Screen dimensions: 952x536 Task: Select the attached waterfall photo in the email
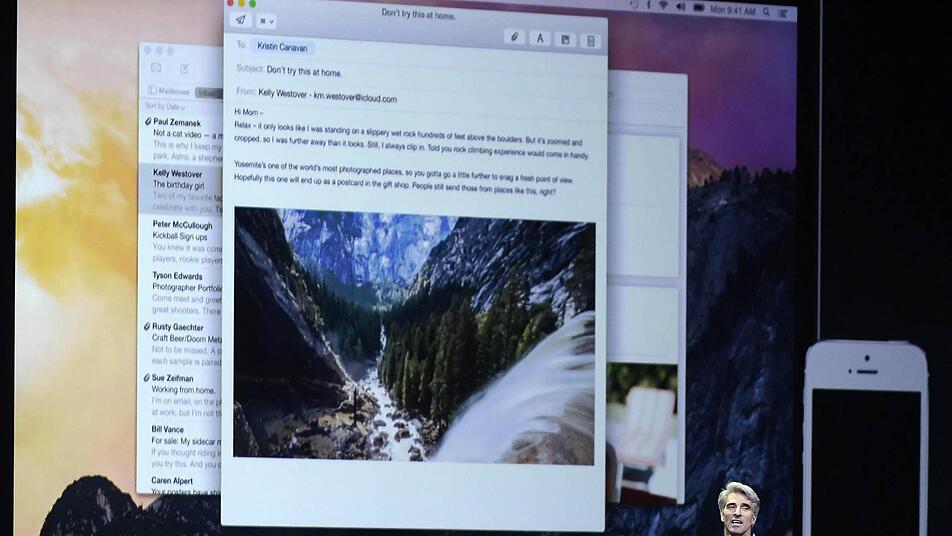coord(414,336)
